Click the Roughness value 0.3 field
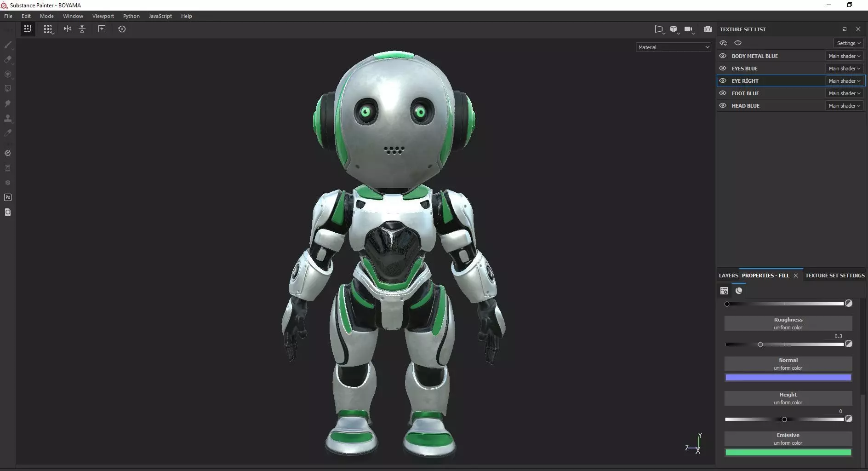 [x=838, y=336]
